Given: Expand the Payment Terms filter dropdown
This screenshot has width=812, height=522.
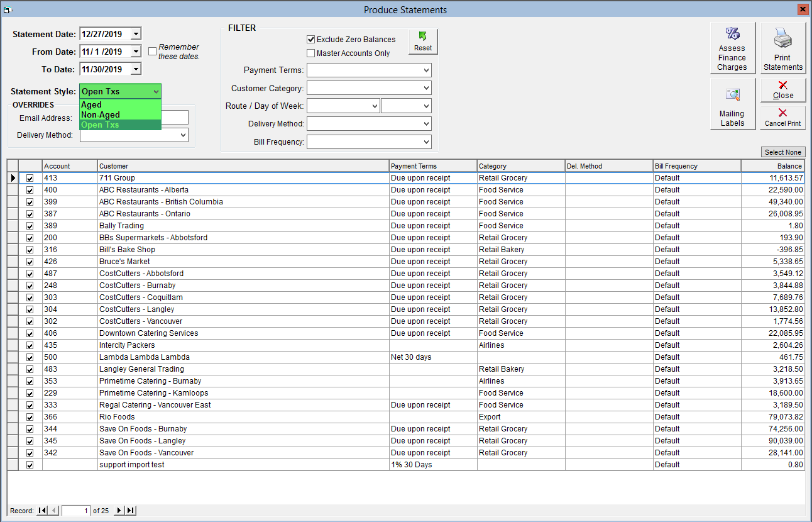Looking at the screenshot, I should click(x=426, y=70).
